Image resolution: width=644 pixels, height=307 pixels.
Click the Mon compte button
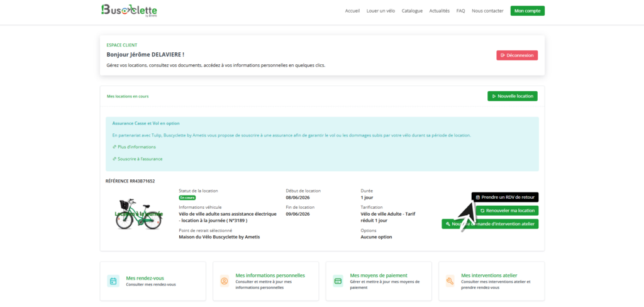point(528,11)
